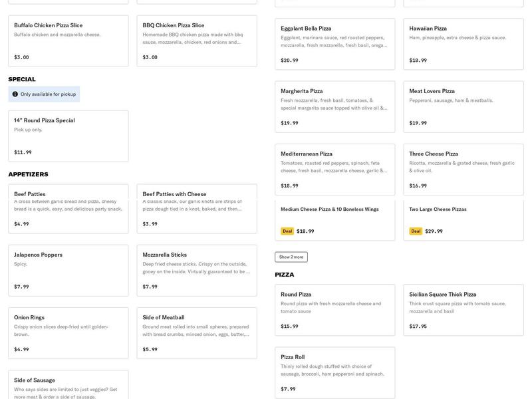Open the Pizza Roll item

coord(334,372)
